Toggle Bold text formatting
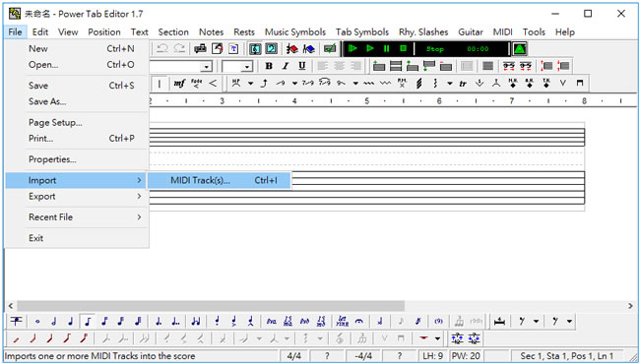 click(269, 66)
